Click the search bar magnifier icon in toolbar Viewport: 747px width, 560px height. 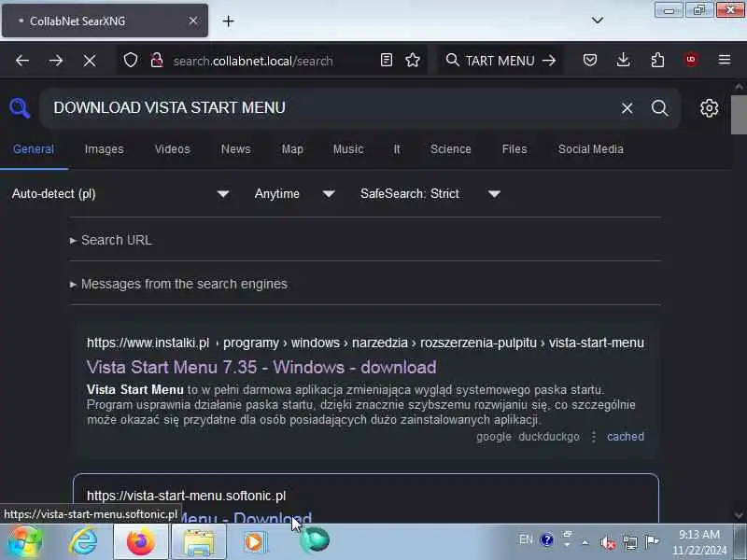pos(452,60)
